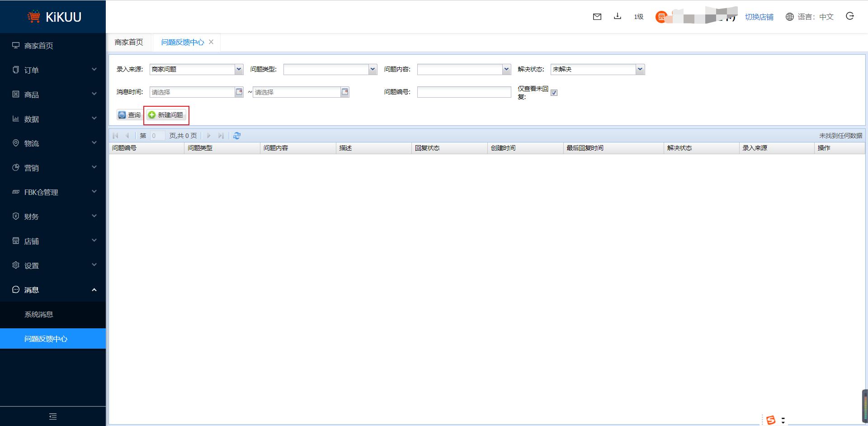
Task: Expand the 数据 sidebar menu
Action: [x=53, y=118]
